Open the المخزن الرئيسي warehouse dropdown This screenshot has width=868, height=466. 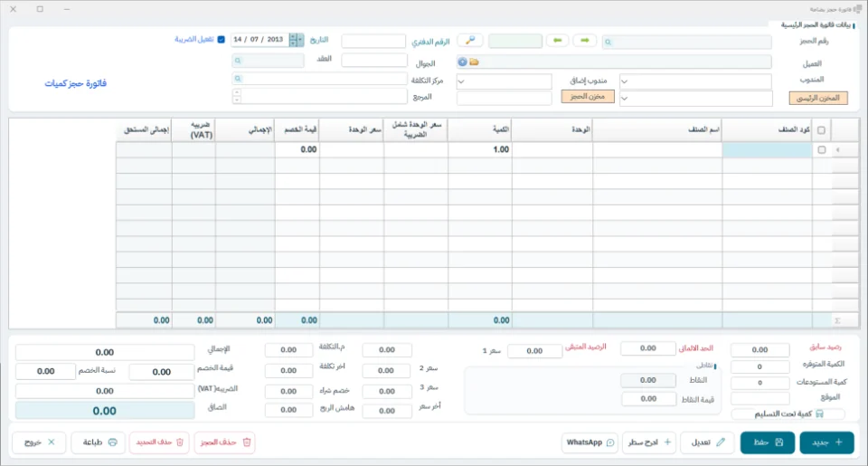click(x=696, y=98)
